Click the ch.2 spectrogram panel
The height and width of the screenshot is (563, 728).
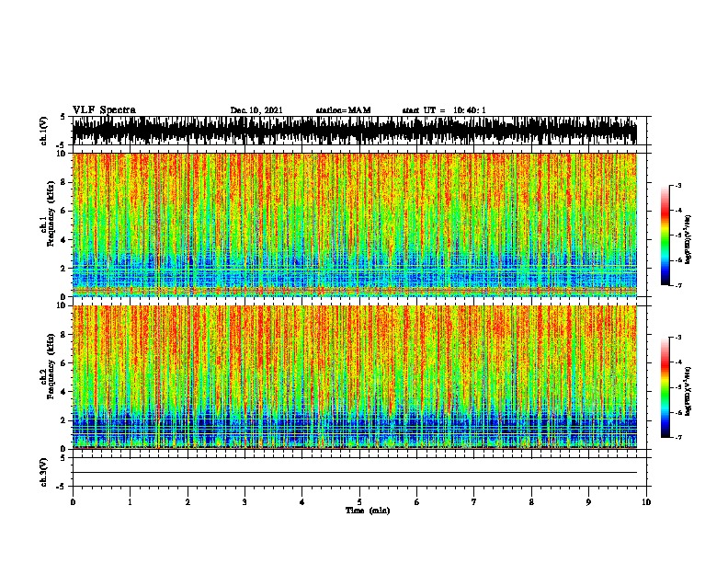pos(355,377)
